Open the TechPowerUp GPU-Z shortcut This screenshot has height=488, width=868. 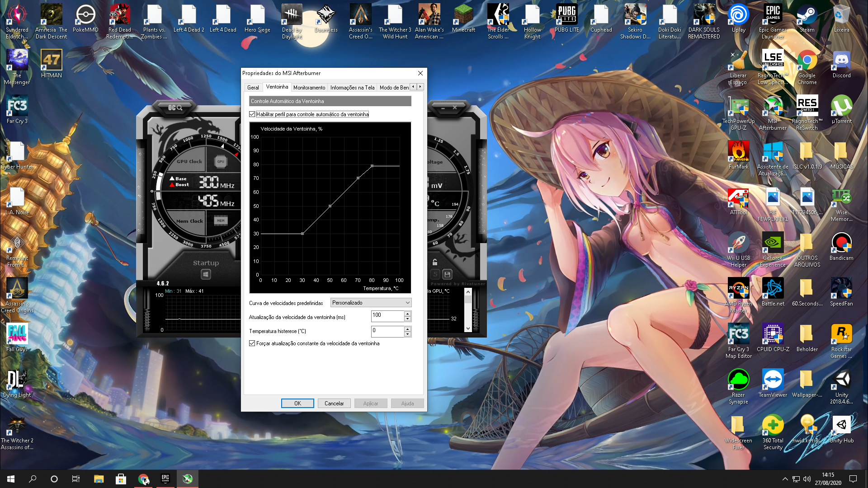pos(738,113)
